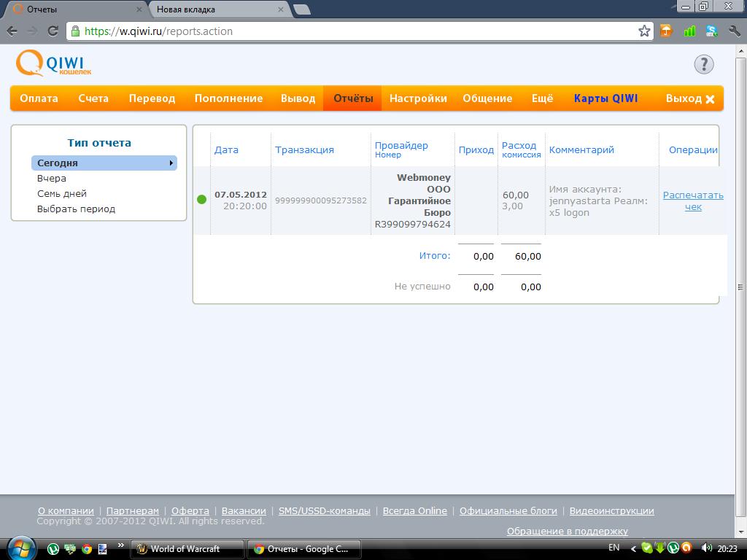Open the Обращение в поддержку link

tap(567, 531)
